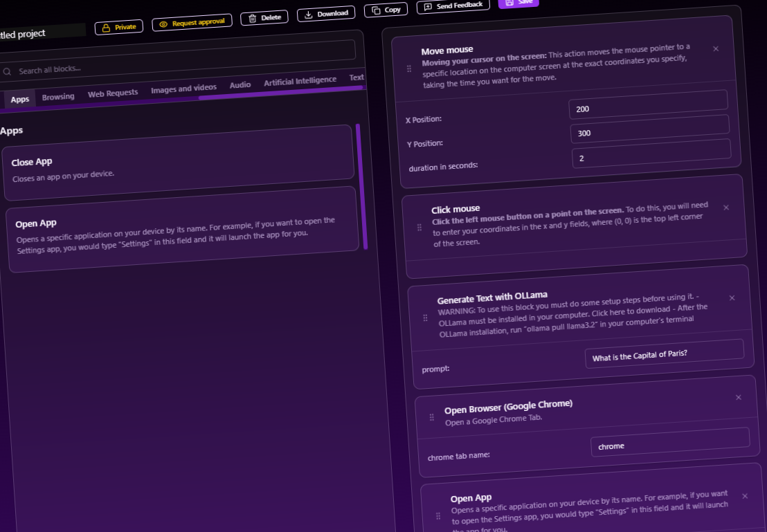Screen dimensions: 767x532
Task: Remove the Open Browser block
Action: click(x=738, y=398)
